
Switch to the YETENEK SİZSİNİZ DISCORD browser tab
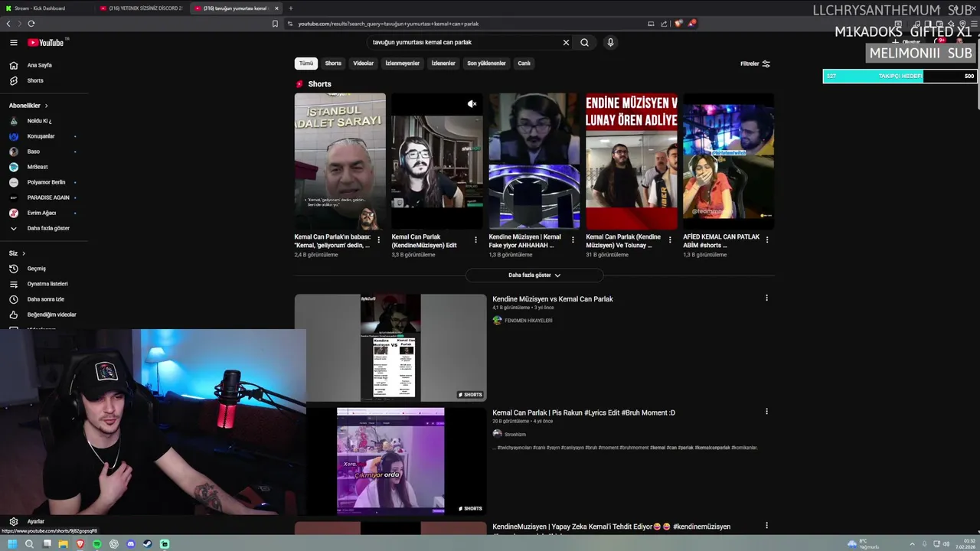tap(142, 8)
